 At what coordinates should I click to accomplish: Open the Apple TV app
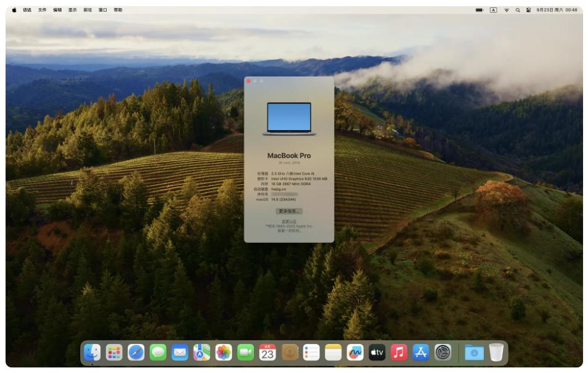point(377,353)
